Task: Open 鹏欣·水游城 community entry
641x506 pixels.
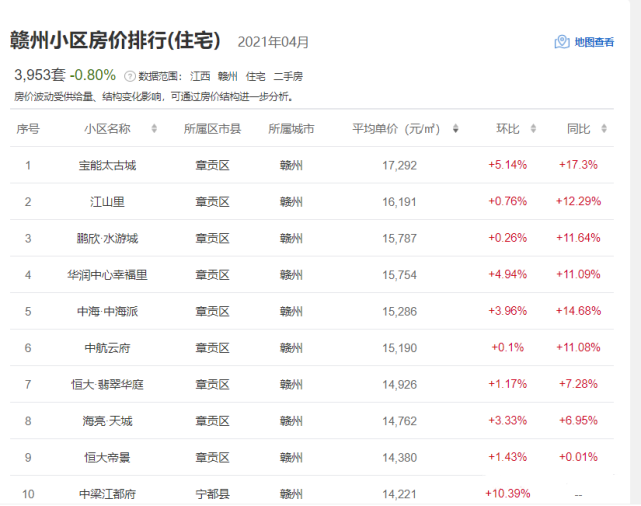Action: click(x=108, y=238)
